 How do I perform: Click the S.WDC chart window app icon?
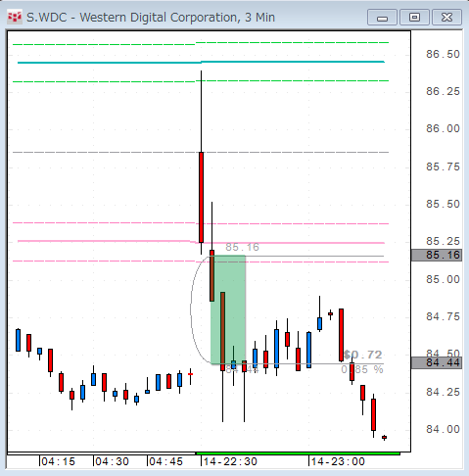(15, 18)
